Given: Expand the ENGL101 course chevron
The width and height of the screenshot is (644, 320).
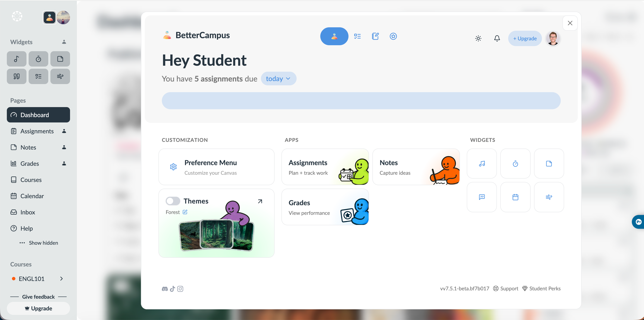Looking at the screenshot, I should pos(61,279).
